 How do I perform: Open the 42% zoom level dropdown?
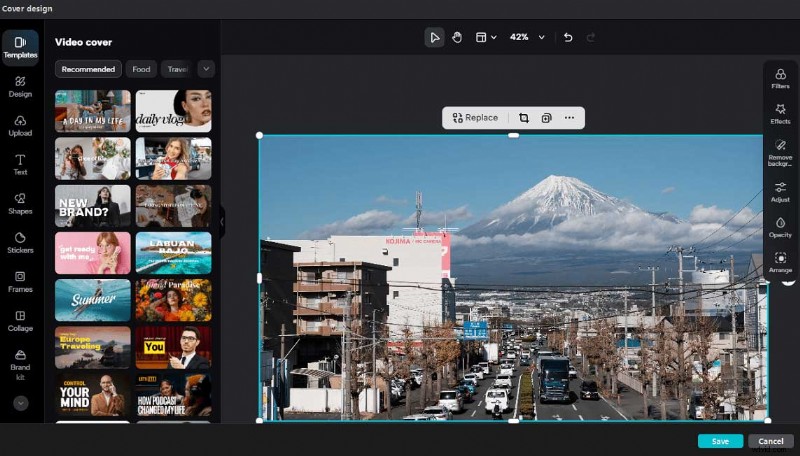(x=526, y=37)
